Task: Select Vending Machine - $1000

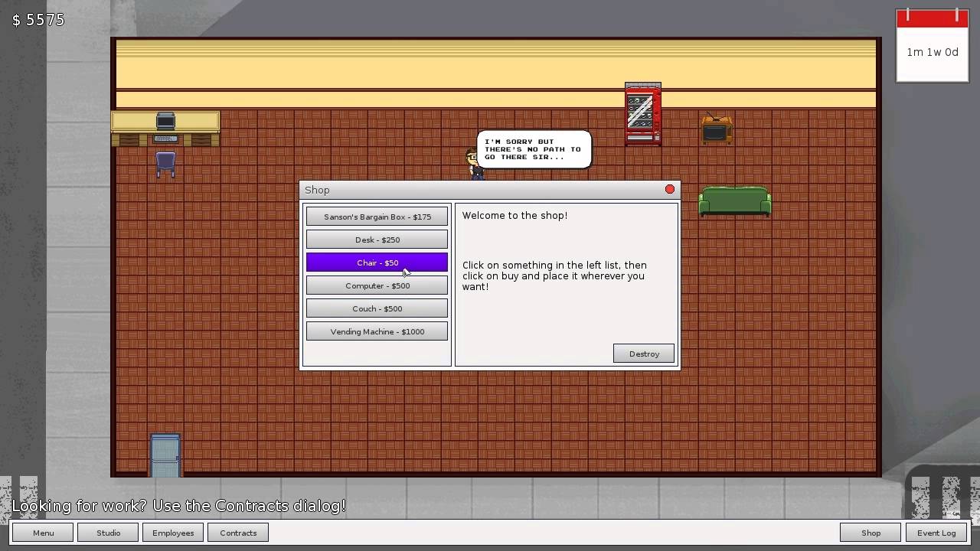Action: [x=377, y=331]
